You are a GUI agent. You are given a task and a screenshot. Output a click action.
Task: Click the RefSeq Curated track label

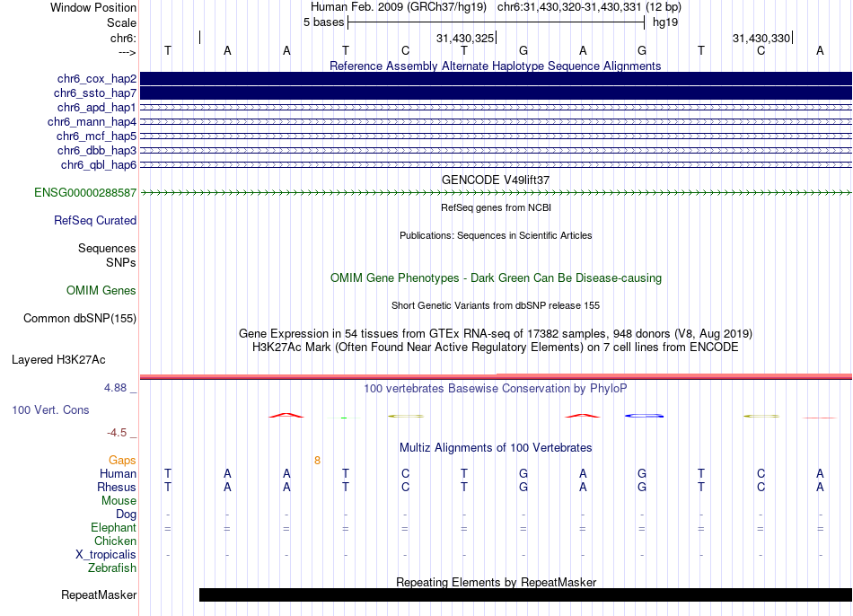point(95,220)
